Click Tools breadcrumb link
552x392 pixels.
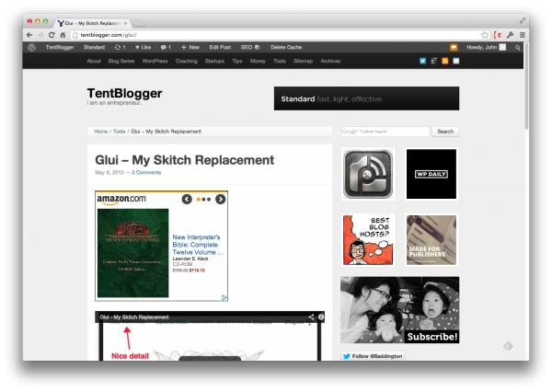click(119, 132)
